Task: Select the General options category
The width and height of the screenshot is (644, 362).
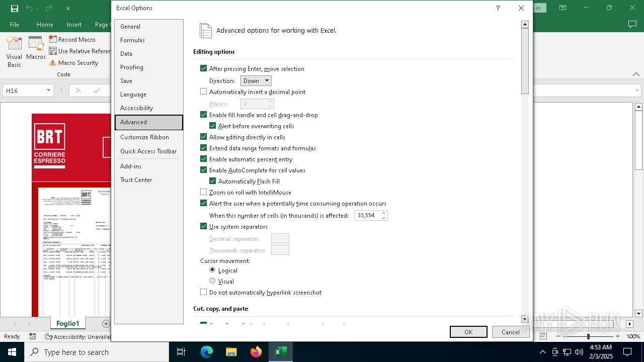Action: point(149,27)
